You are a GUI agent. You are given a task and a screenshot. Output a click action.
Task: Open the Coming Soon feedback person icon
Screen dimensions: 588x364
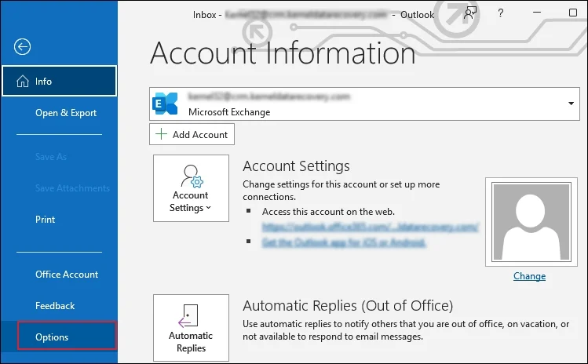(470, 13)
